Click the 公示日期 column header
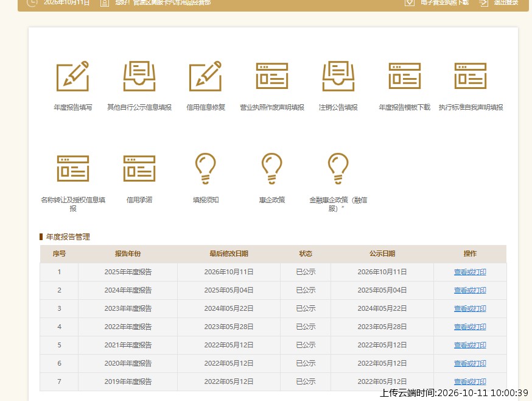 click(382, 254)
